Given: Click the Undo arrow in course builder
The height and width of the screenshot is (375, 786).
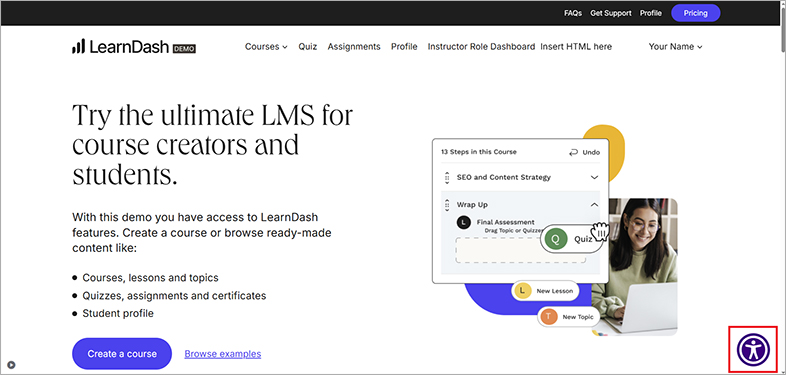Looking at the screenshot, I should (x=573, y=152).
